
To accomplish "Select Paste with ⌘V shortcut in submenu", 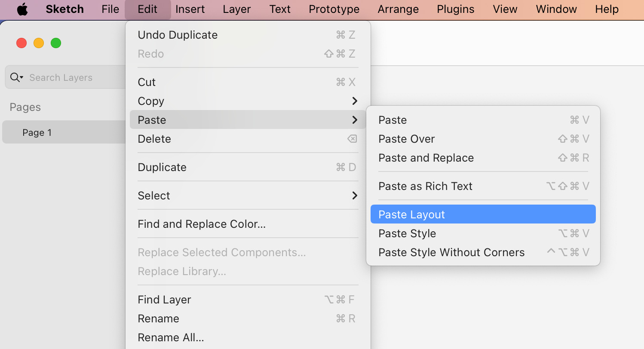I will (x=483, y=120).
